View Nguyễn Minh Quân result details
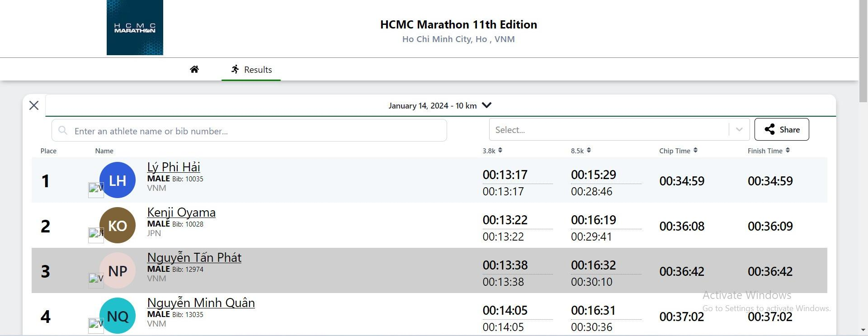868x336 pixels. point(201,303)
